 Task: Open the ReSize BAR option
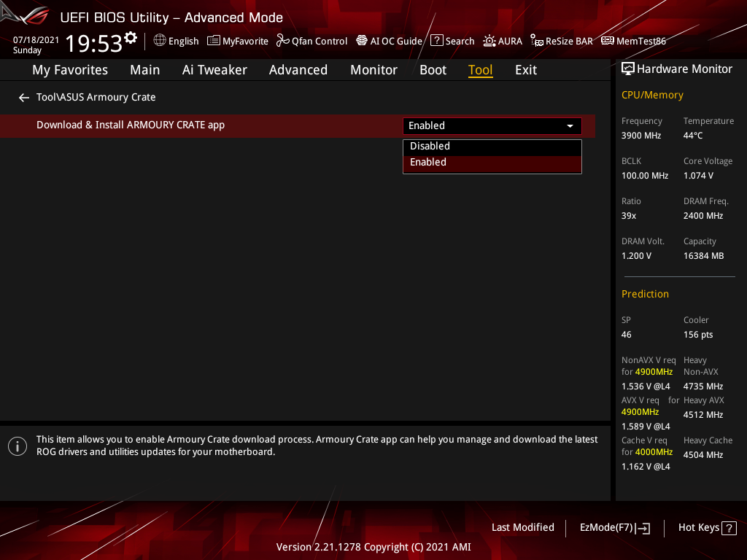point(561,41)
